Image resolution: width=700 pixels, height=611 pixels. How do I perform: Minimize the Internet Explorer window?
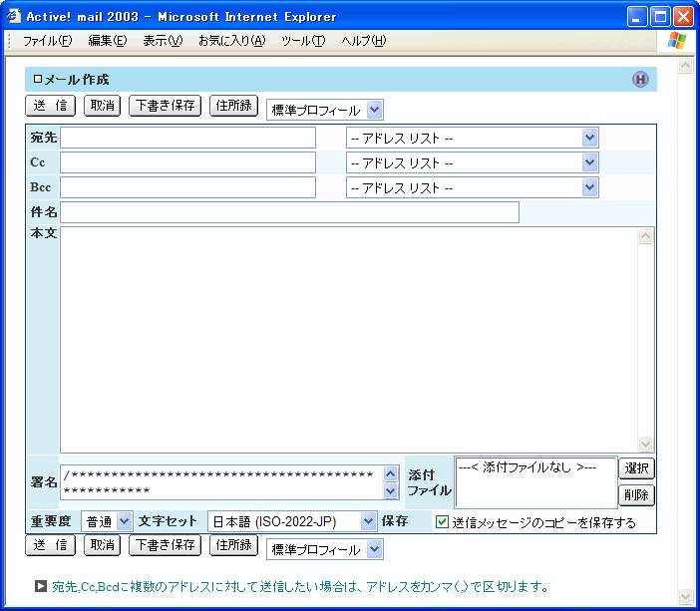(637, 17)
